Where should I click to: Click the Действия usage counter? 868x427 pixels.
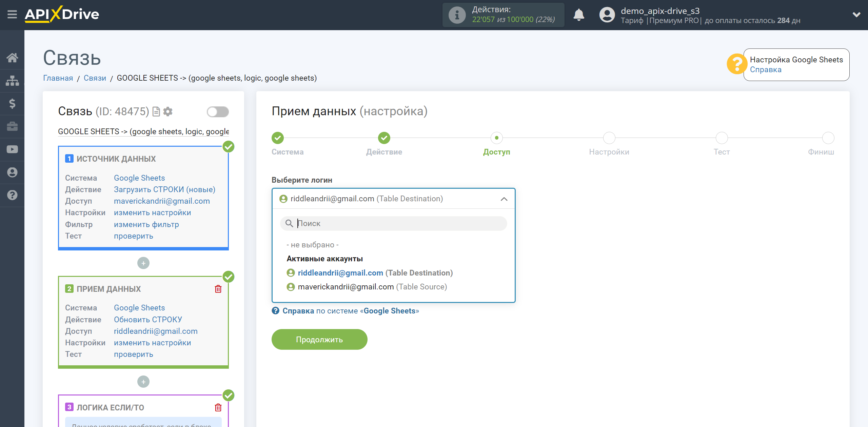click(x=503, y=15)
